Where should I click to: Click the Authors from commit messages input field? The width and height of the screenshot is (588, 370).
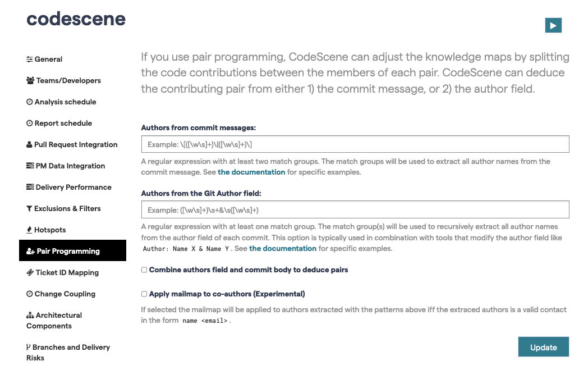[355, 144]
